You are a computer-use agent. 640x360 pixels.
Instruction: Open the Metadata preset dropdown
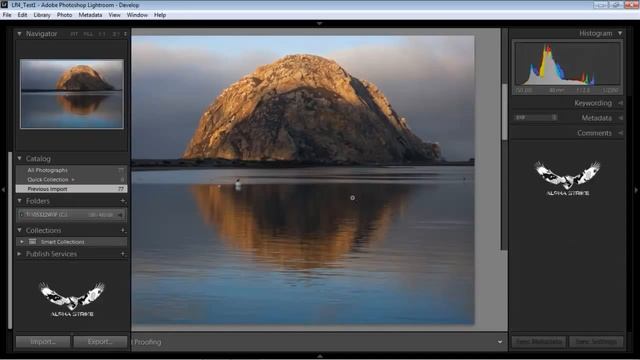[536, 118]
